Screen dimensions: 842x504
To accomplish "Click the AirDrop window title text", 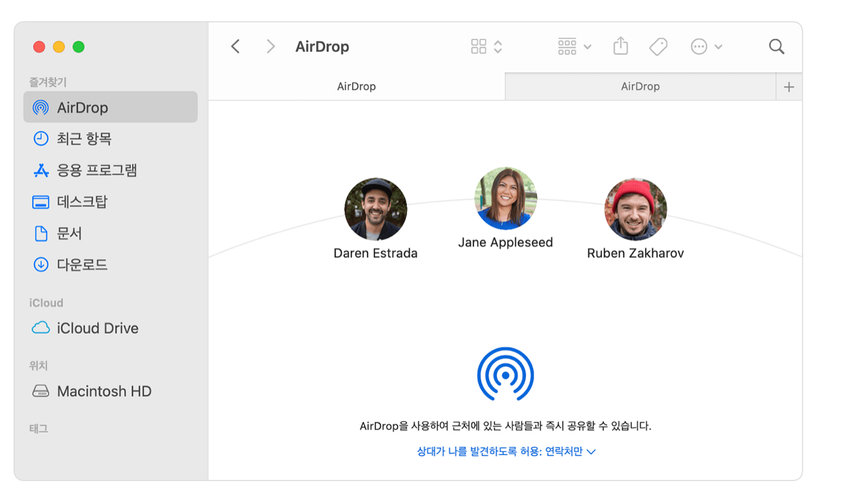I will point(322,47).
